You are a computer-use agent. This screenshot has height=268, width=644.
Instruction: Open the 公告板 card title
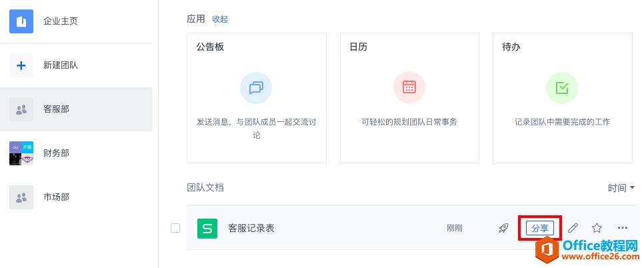[x=210, y=47]
